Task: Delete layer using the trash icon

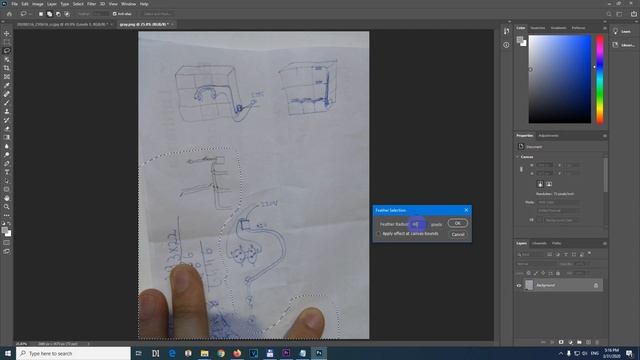Action: (597, 342)
